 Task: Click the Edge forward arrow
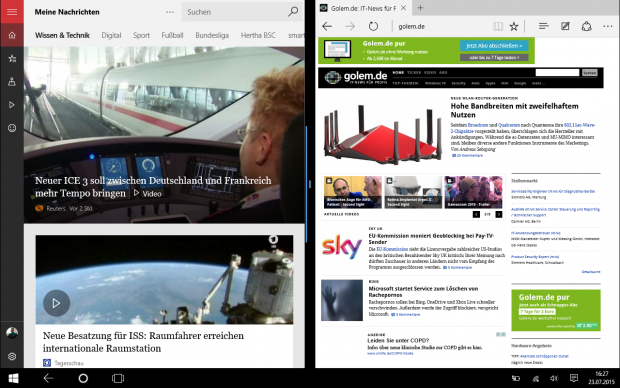(x=350, y=26)
